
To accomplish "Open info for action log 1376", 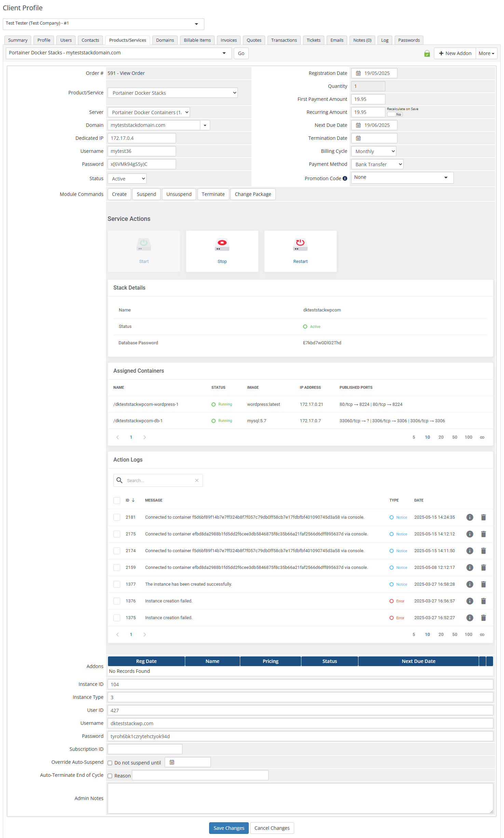I will (470, 601).
